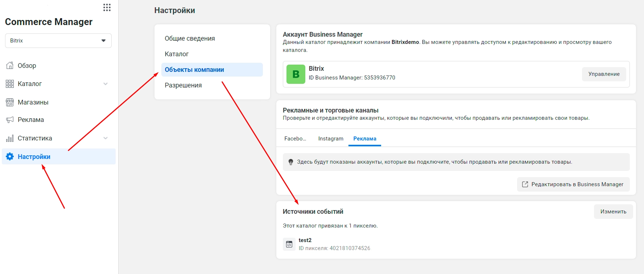Click the Источники событий heading
Screen dimensions: 644x274
(313, 212)
